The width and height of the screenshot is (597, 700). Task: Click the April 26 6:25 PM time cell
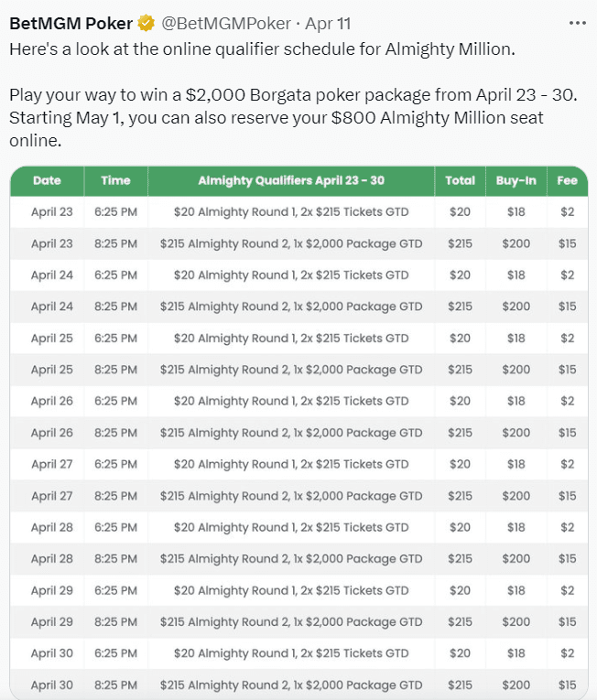pos(115,402)
